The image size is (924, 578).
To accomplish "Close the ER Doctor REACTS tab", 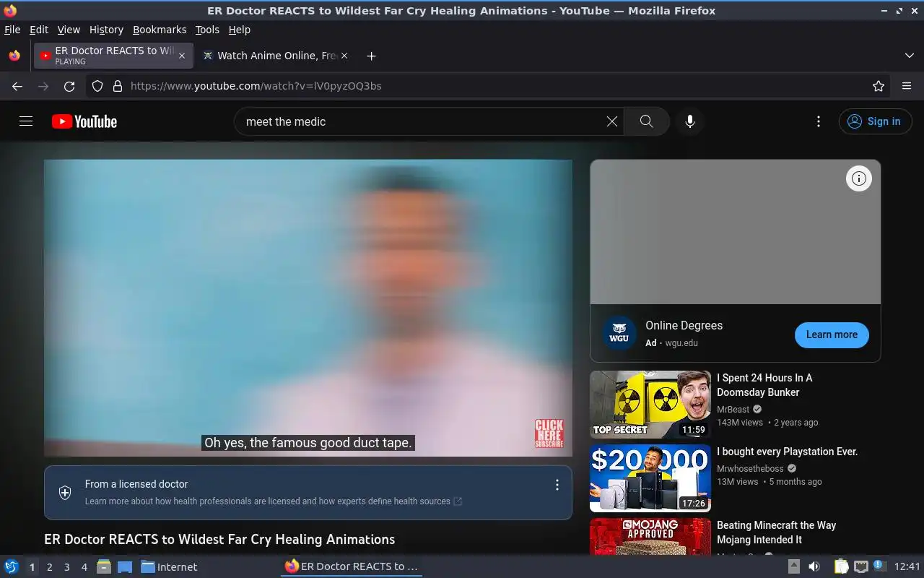I will pos(182,56).
